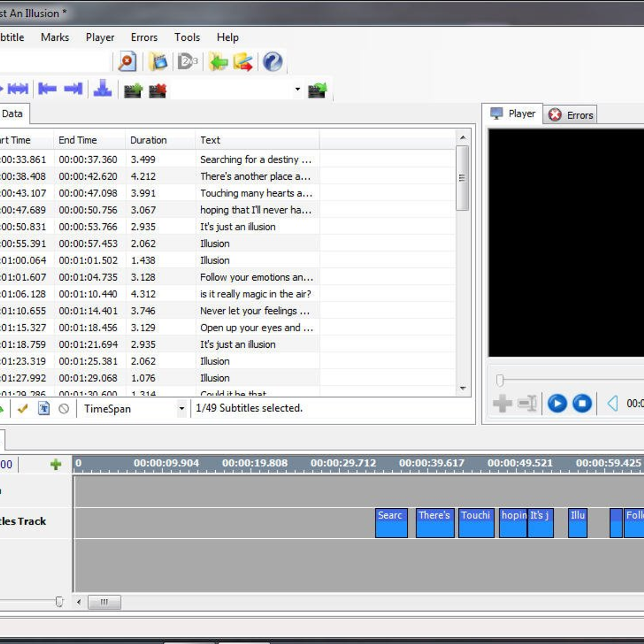Click the folder icon with green arrow
Screen dimensions: 644x644
tap(218, 62)
